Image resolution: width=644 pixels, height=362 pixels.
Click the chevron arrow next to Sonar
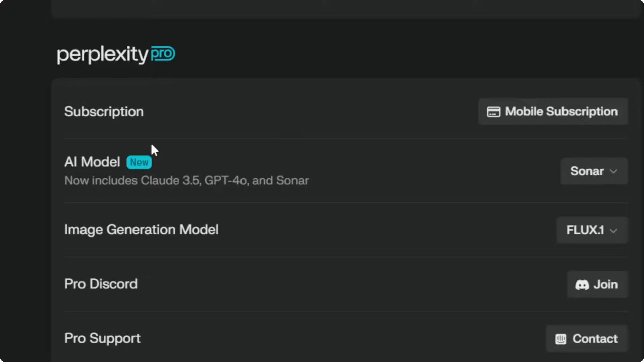[614, 171]
